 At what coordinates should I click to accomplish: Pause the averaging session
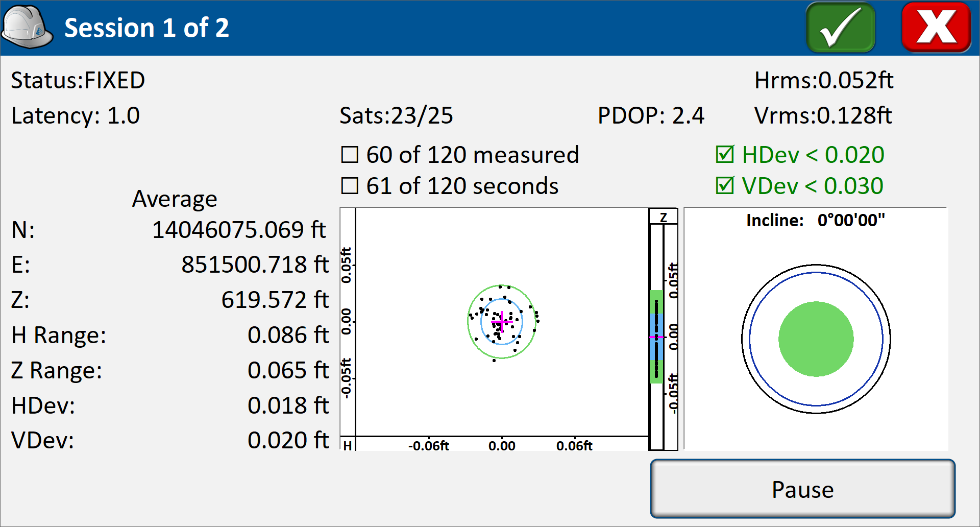coord(802,489)
